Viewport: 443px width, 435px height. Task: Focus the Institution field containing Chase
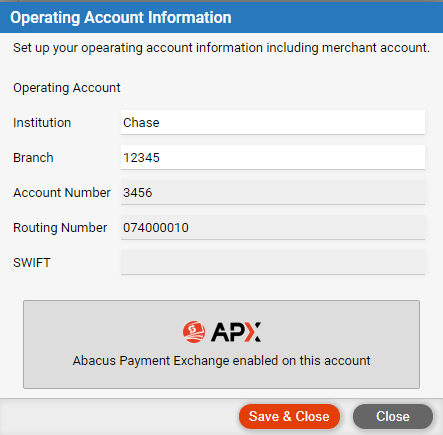(x=273, y=122)
